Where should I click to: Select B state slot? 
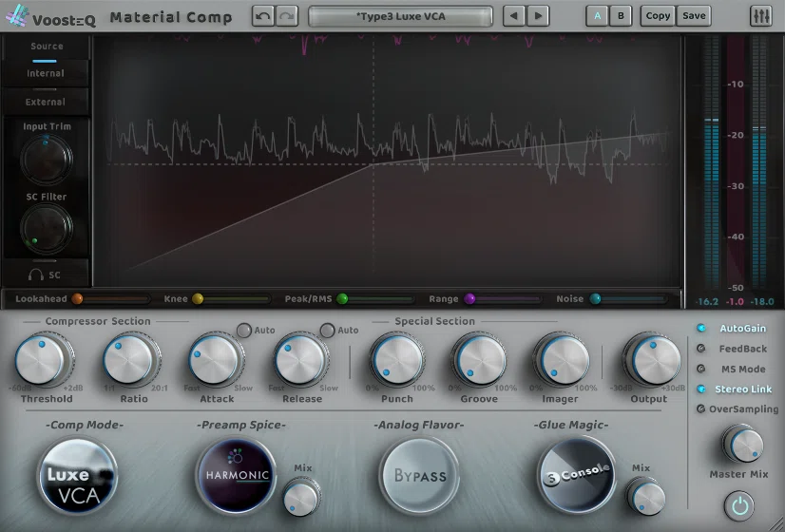621,16
